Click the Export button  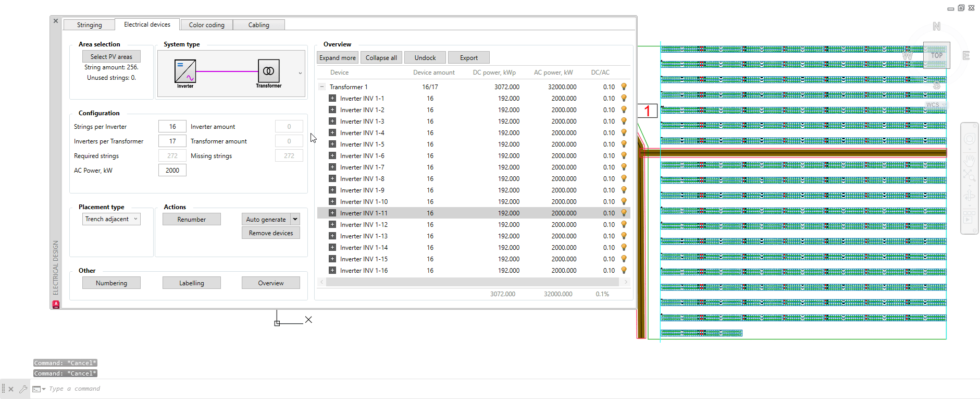[x=469, y=57]
